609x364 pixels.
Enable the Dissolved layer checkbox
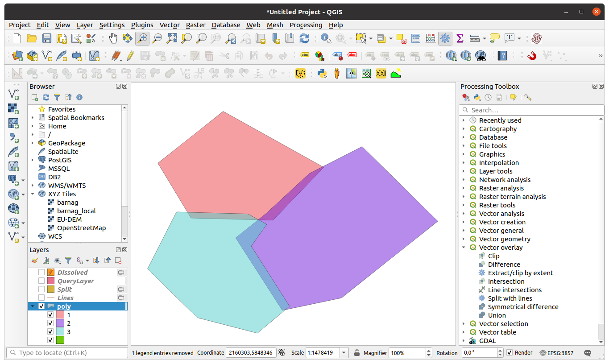pos(41,272)
